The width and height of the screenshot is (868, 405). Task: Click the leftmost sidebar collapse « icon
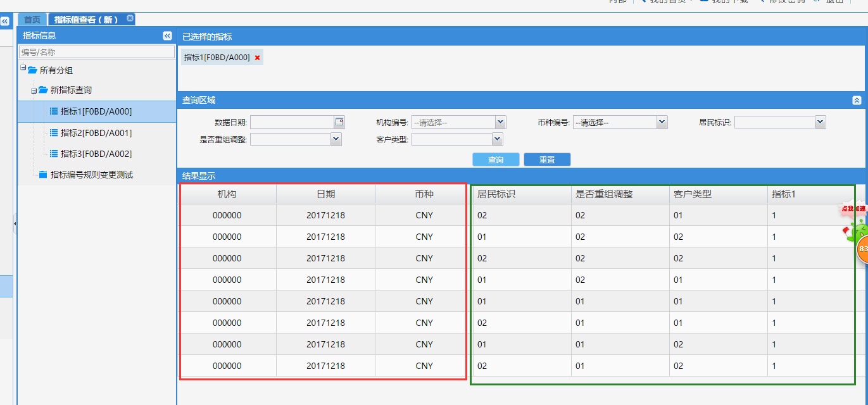click(6, 20)
